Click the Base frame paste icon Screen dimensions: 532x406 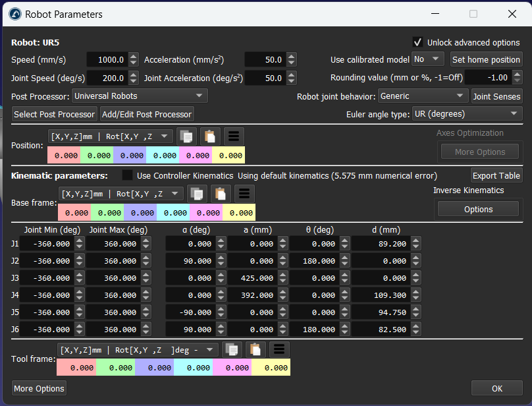pyautogui.click(x=221, y=194)
